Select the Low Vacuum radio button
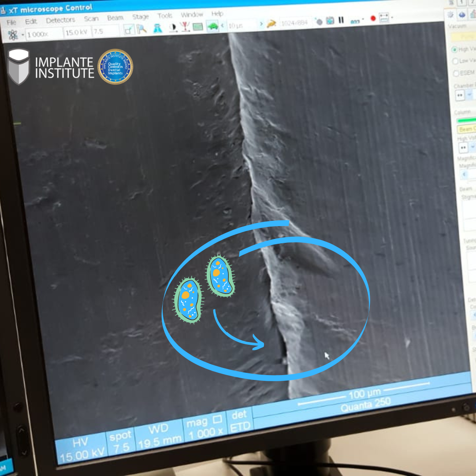Screen dimensions: 476x476 [x=455, y=61]
